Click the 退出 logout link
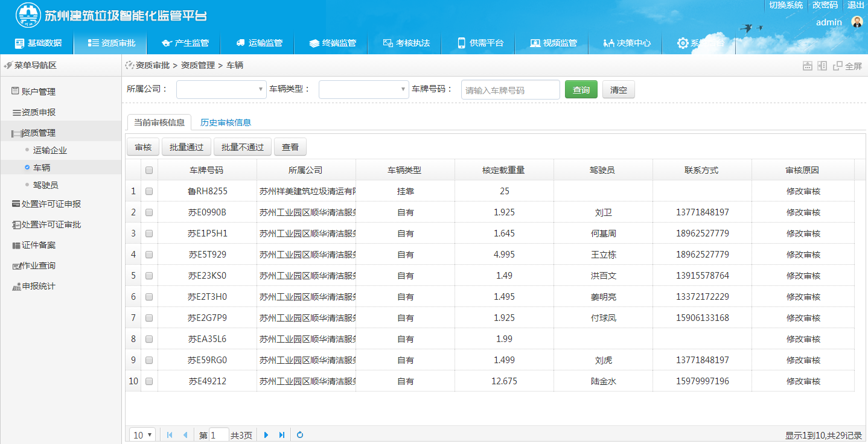This screenshot has width=868, height=444. (x=856, y=5)
